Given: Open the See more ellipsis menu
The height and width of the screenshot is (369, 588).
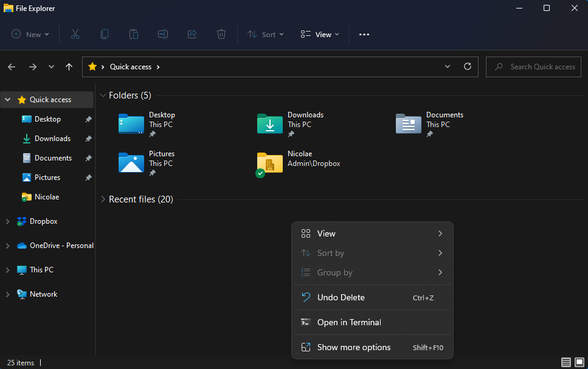Looking at the screenshot, I should click(x=364, y=35).
